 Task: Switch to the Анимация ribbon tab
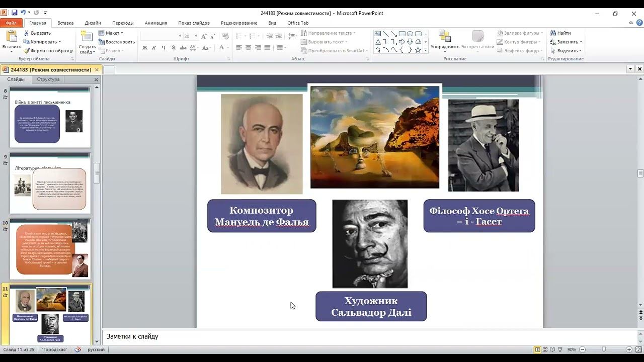(156, 23)
